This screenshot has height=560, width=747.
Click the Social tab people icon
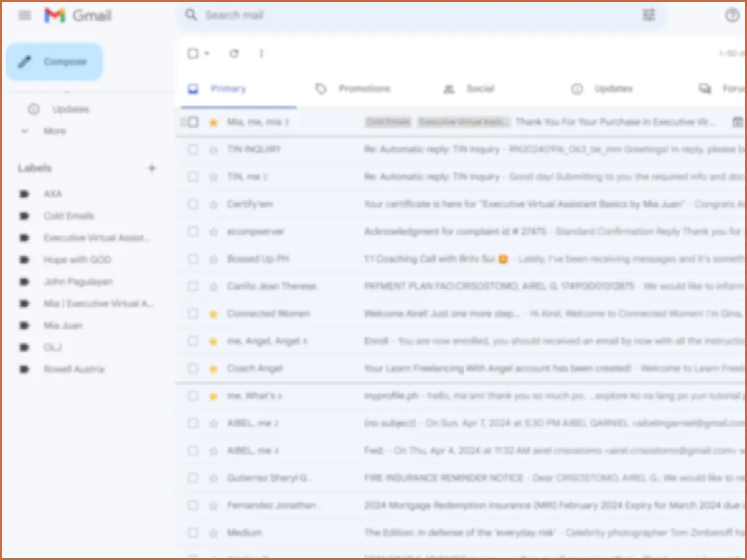(x=449, y=89)
